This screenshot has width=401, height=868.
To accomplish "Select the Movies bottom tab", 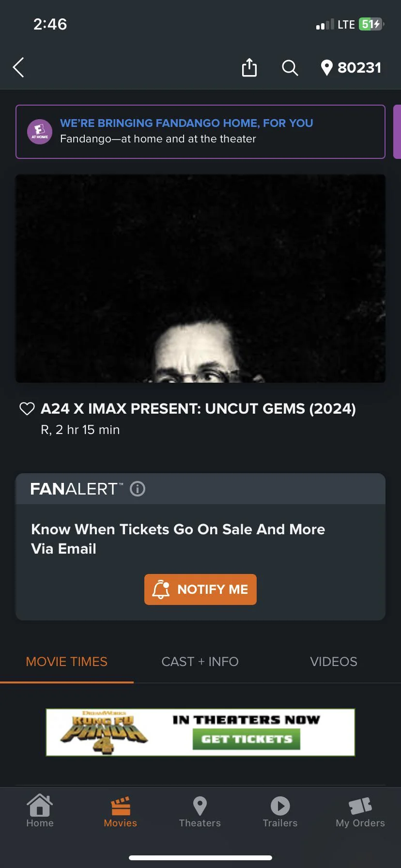I will [120, 811].
